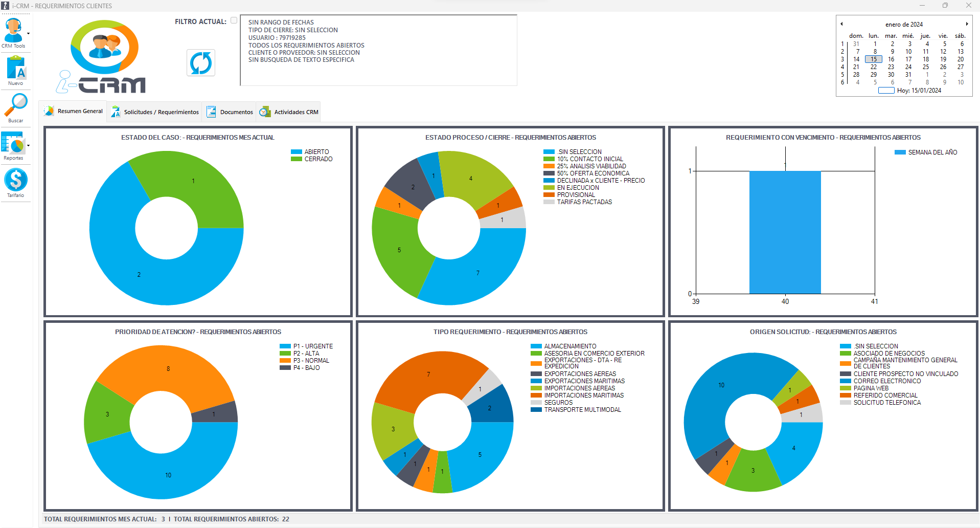Screen dimensions: 980x528
Task: Open the Tarifario dollar icon
Action: click(x=16, y=180)
